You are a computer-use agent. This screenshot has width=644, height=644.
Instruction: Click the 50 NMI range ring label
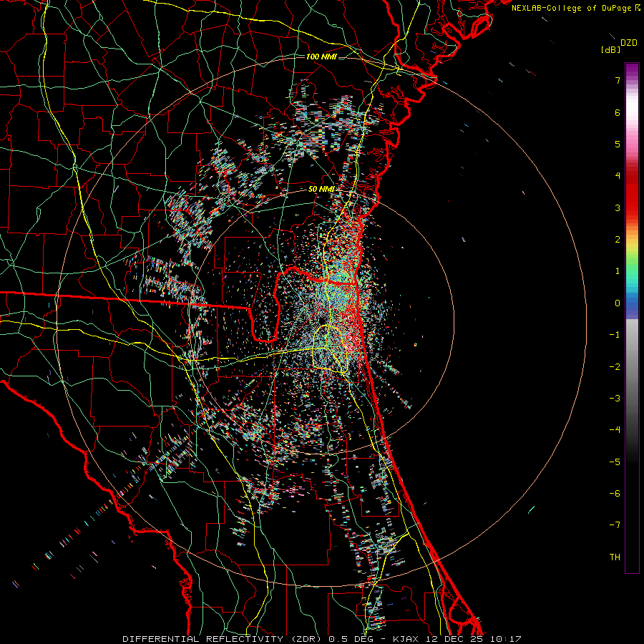point(321,189)
